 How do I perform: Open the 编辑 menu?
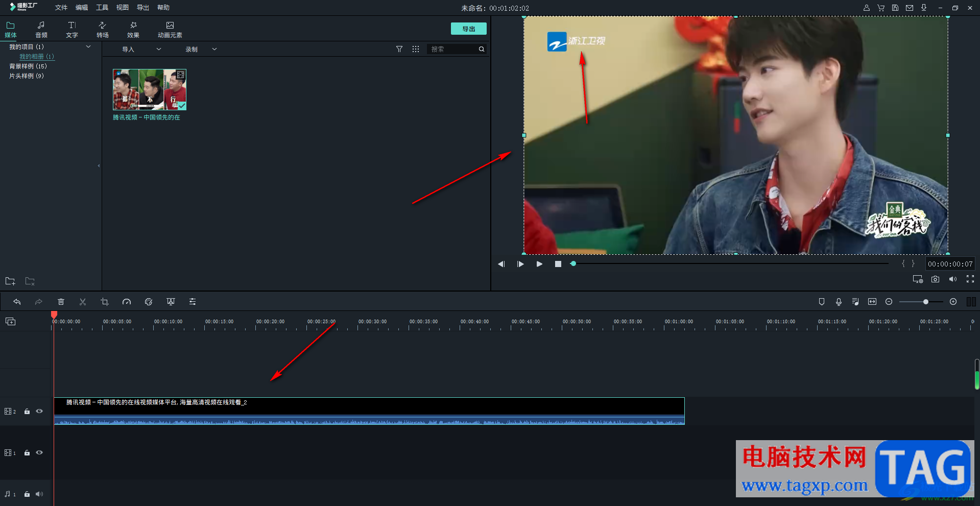82,8
